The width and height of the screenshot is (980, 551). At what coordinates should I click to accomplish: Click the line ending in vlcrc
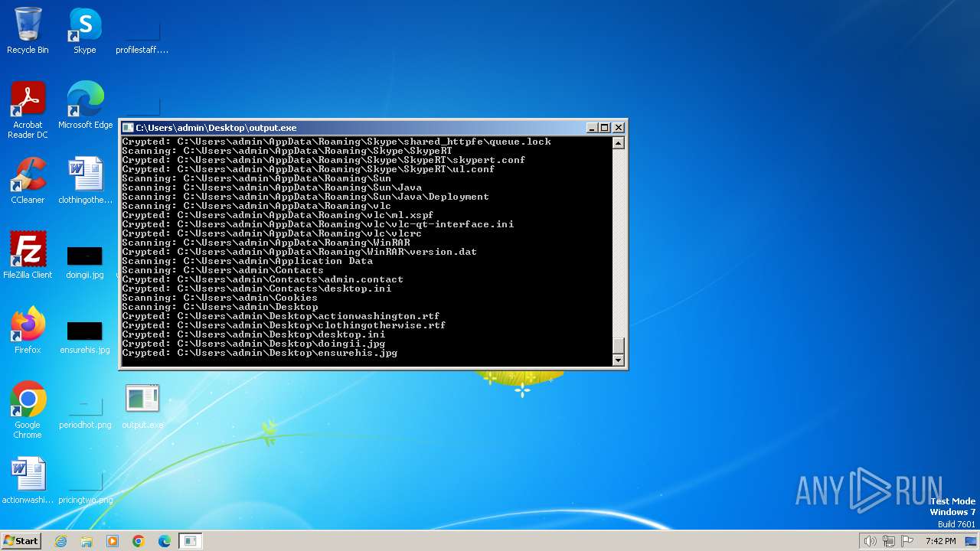coord(272,233)
